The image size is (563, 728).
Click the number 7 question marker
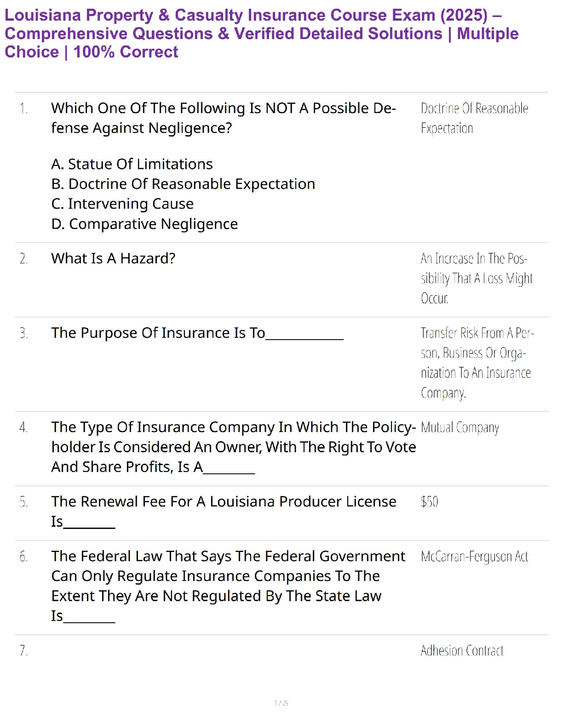tap(23, 651)
